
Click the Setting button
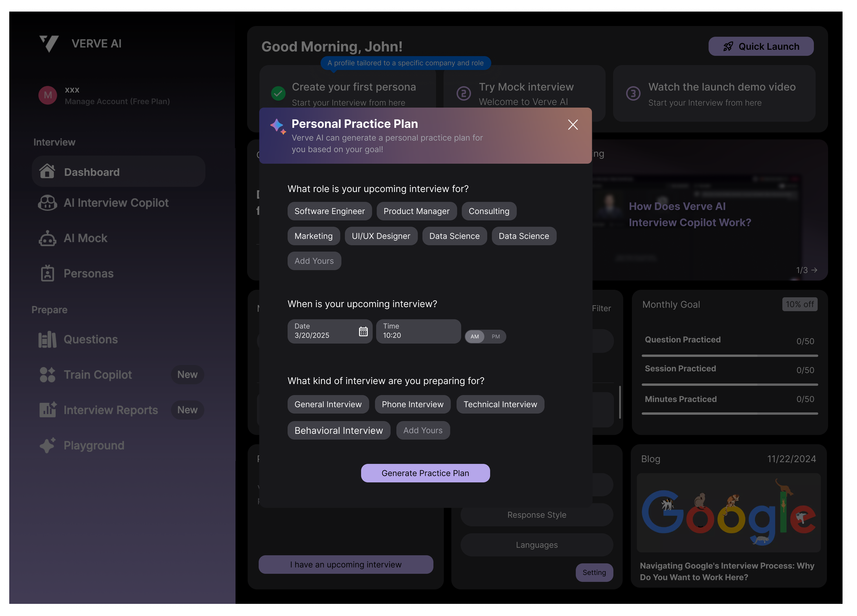pos(594,573)
